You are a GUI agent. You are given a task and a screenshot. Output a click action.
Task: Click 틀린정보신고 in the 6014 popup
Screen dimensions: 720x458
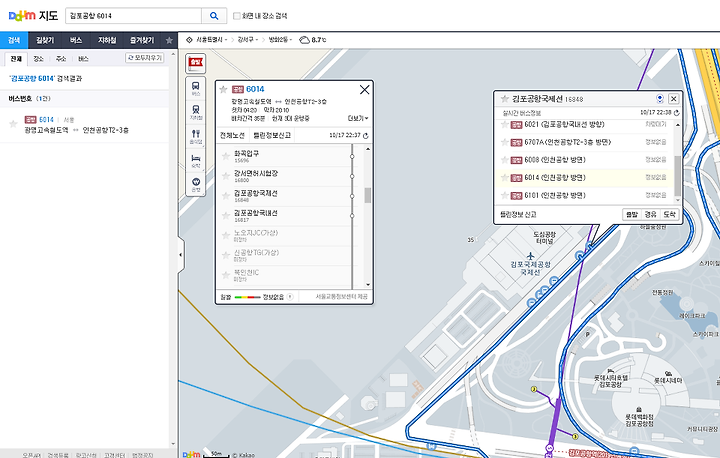click(272, 136)
